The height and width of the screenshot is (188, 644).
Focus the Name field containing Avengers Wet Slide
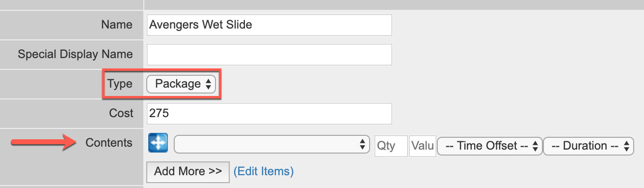point(269,25)
